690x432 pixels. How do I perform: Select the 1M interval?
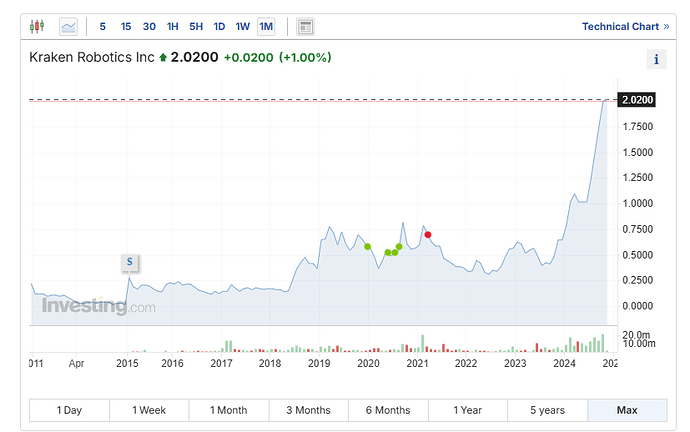pos(266,27)
